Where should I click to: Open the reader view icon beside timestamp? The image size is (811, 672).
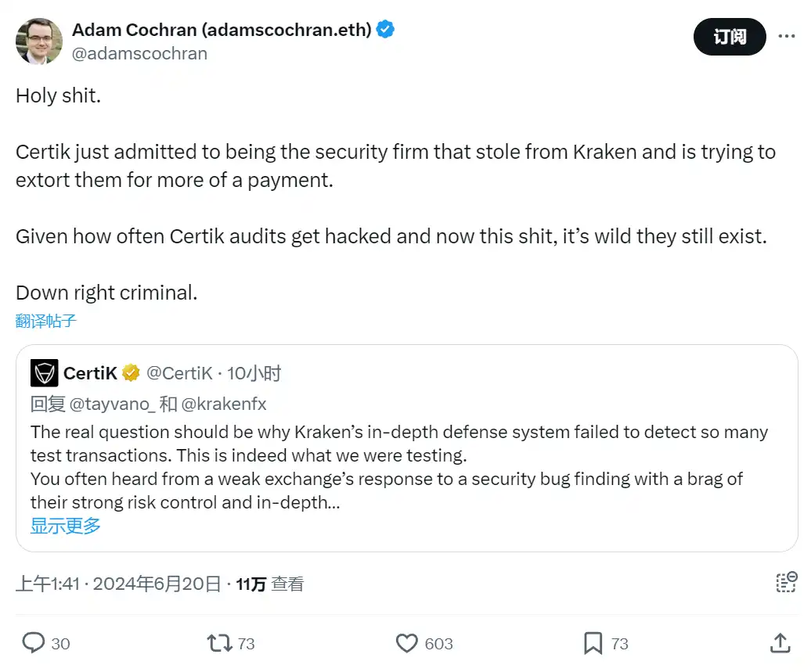tap(785, 582)
